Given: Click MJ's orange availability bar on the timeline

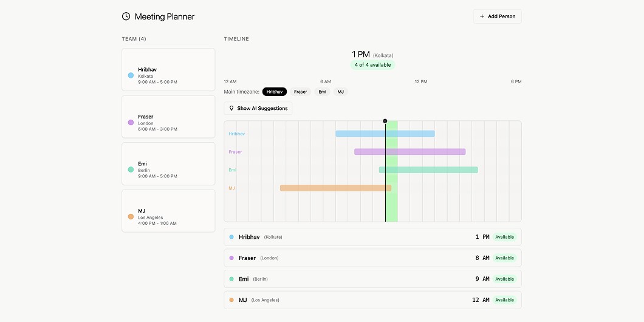Looking at the screenshot, I should tap(335, 188).
